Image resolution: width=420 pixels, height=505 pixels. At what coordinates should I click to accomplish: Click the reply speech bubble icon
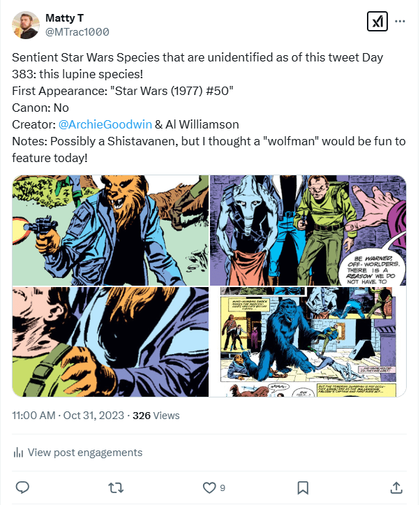[x=22, y=487]
